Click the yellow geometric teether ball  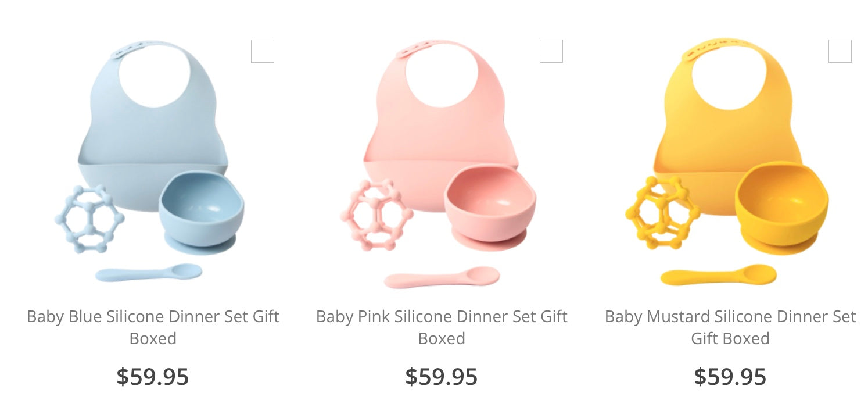pos(662,213)
